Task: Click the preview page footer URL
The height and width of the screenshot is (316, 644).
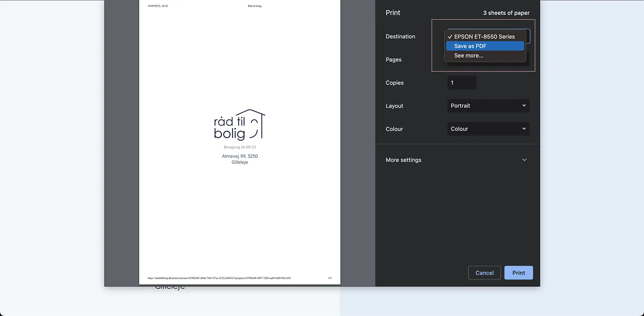Action: click(219, 278)
